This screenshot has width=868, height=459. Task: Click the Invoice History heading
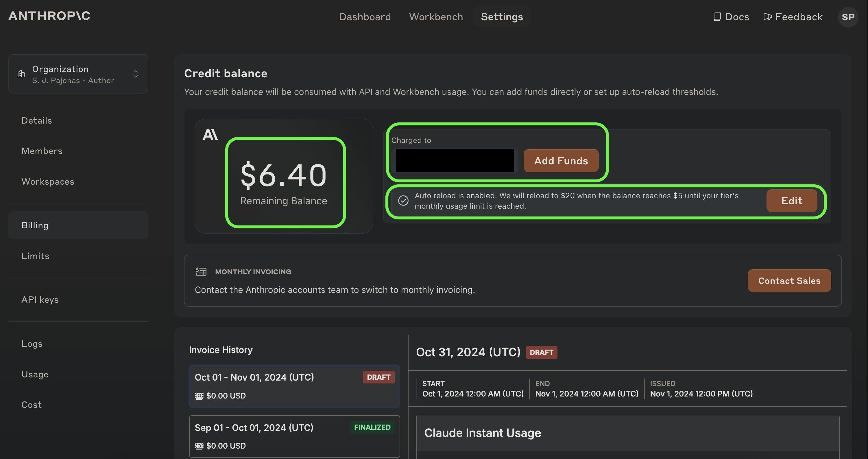[220, 350]
